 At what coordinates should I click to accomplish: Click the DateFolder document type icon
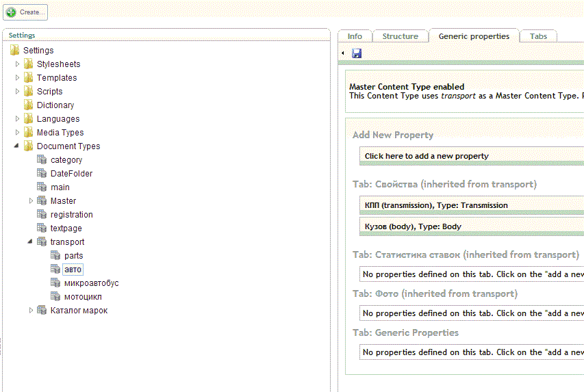click(x=42, y=174)
